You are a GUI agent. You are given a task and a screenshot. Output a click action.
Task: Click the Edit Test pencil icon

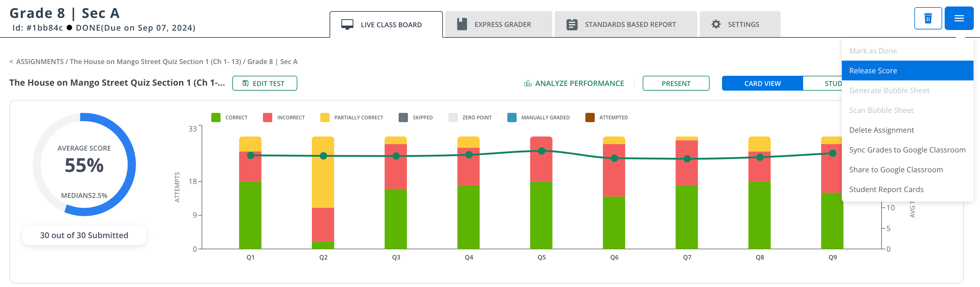pyautogui.click(x=246, y=83)
